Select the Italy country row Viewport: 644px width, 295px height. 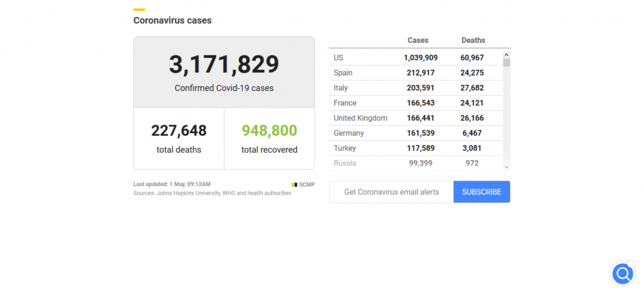tap(415, 88)
